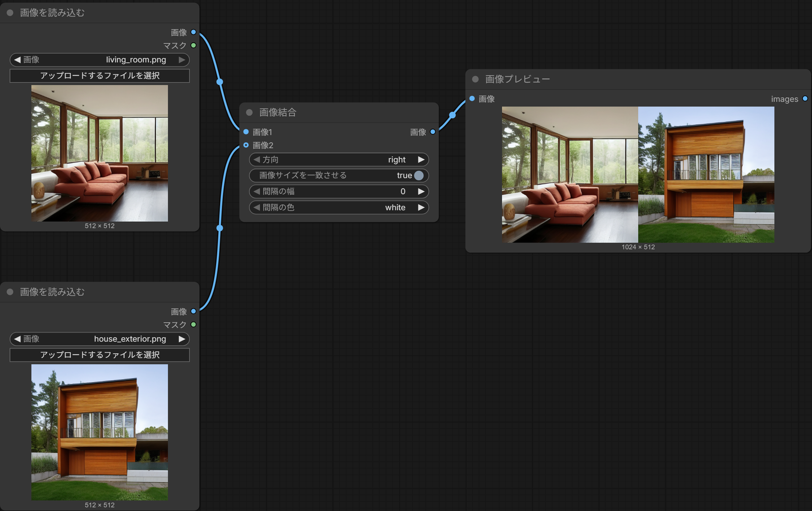Screen dimensions: 812x511
Task: Collapse the bottom 画像を読み込む node via its dot
Action: [x=10, y=292]
